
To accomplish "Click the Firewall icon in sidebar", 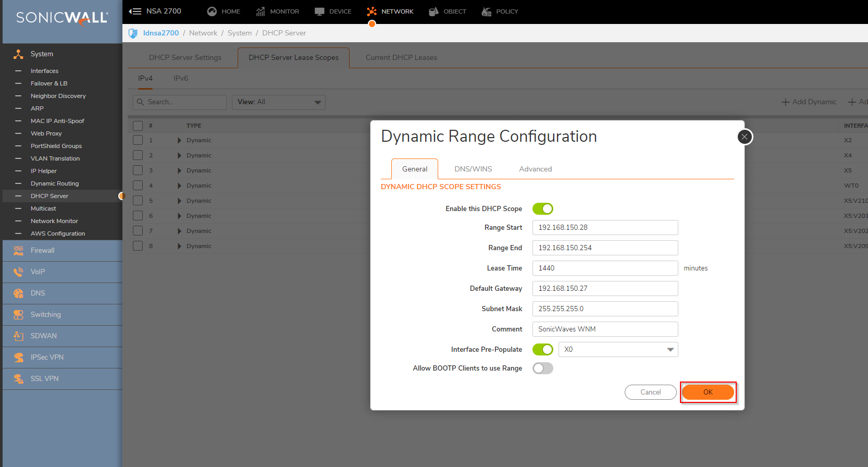I will 18,251.
